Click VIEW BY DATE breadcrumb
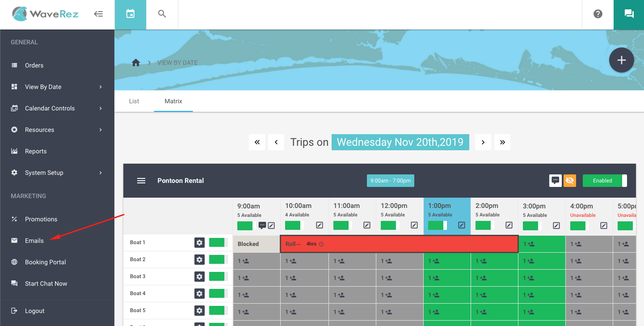 click(177, 63)
